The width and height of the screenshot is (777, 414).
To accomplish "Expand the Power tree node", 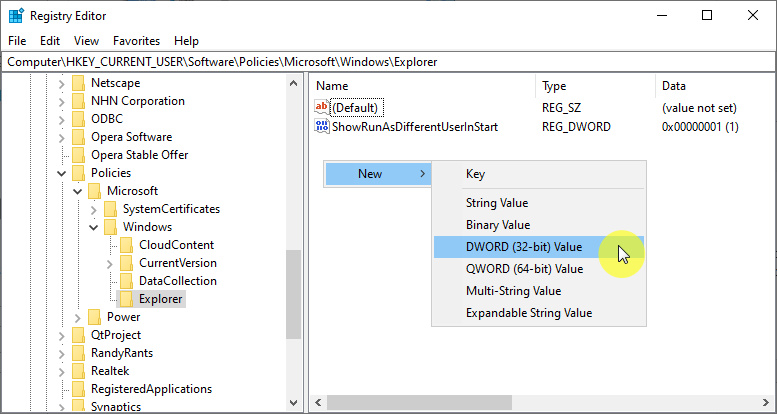I will pos(77,317).
